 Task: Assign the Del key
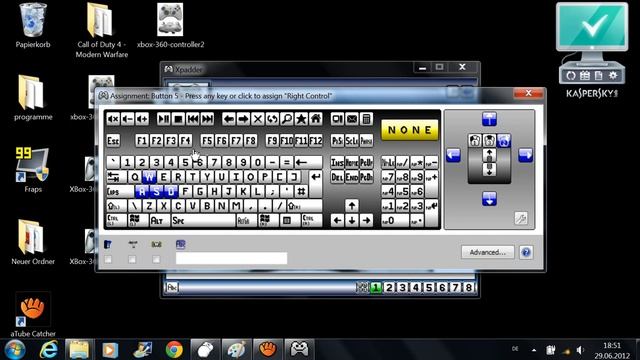[337, 177]
